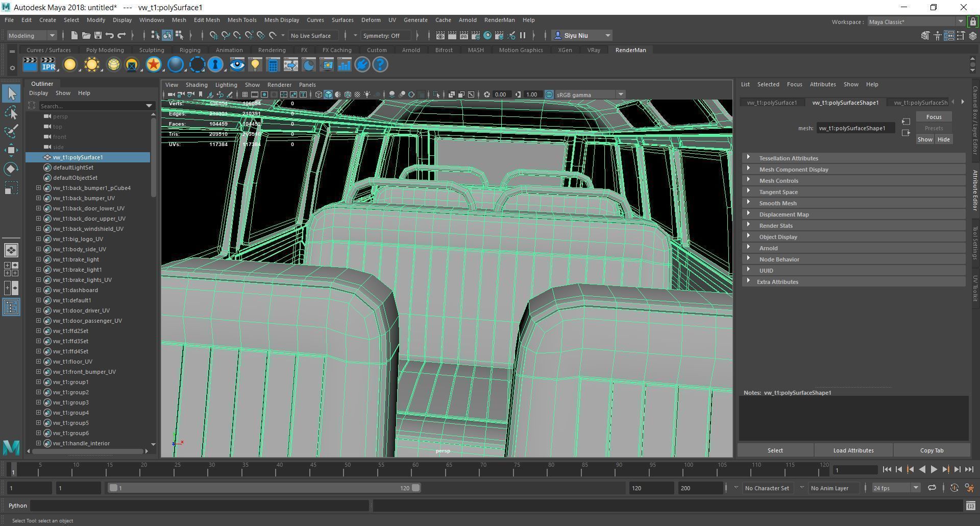Expand the Render Stats section
980x526 pixels.
point(854,226)
